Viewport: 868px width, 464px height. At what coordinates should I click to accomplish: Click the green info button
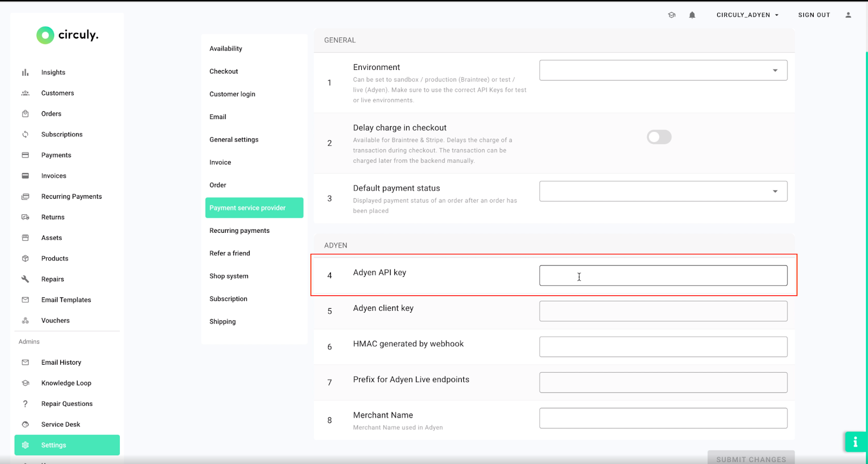(x=856, y=442)
